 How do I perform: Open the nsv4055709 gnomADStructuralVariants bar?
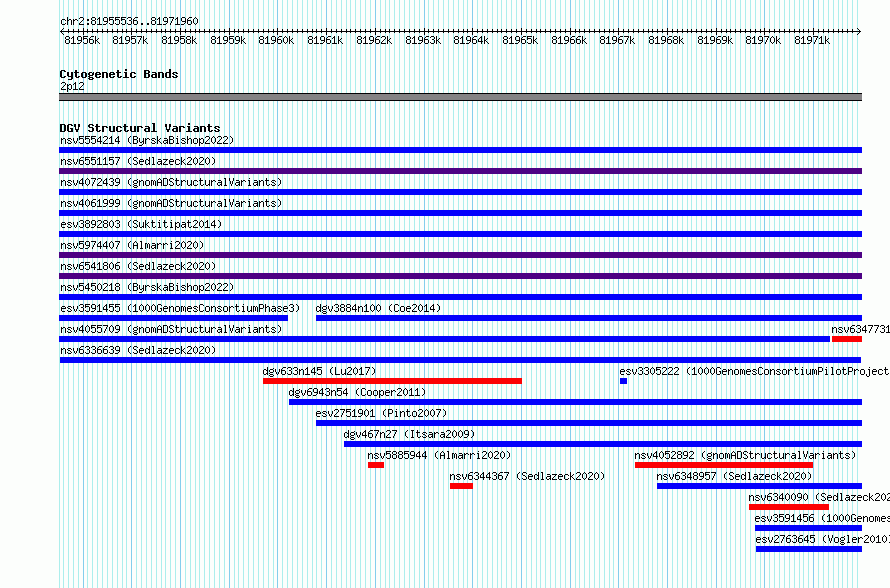(x=444, y=339)
